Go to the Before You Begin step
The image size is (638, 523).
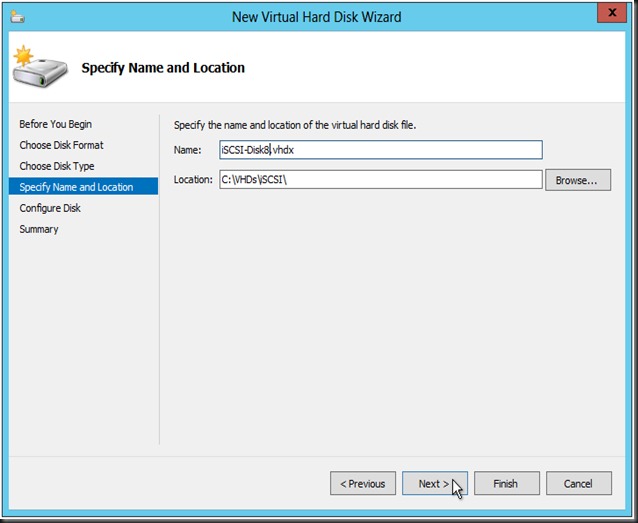click(x=55, y=124)
